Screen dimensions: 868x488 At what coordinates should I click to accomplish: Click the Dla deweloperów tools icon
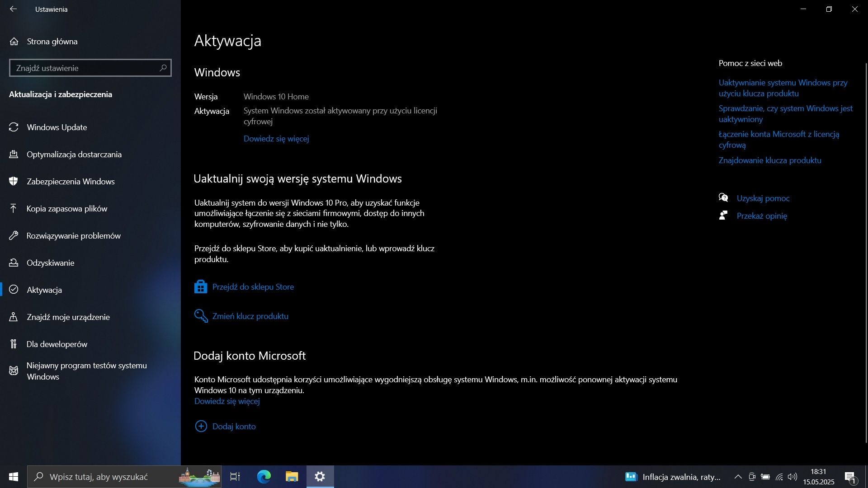point(14,344)
